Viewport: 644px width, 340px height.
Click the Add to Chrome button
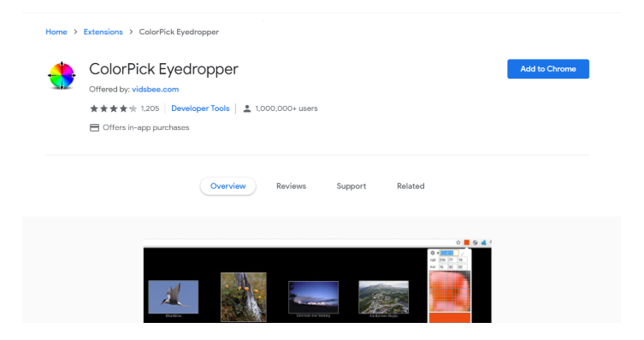[x=548, y=69]
